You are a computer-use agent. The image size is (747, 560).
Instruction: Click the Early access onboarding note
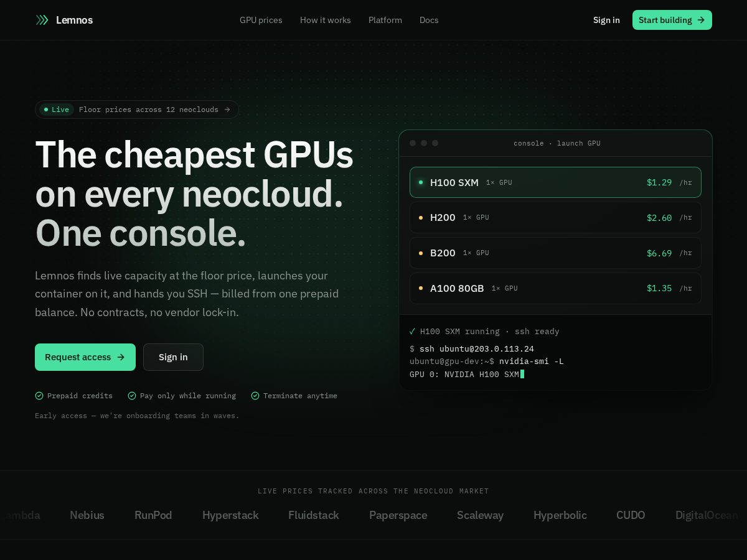click(x=137, y=416)
